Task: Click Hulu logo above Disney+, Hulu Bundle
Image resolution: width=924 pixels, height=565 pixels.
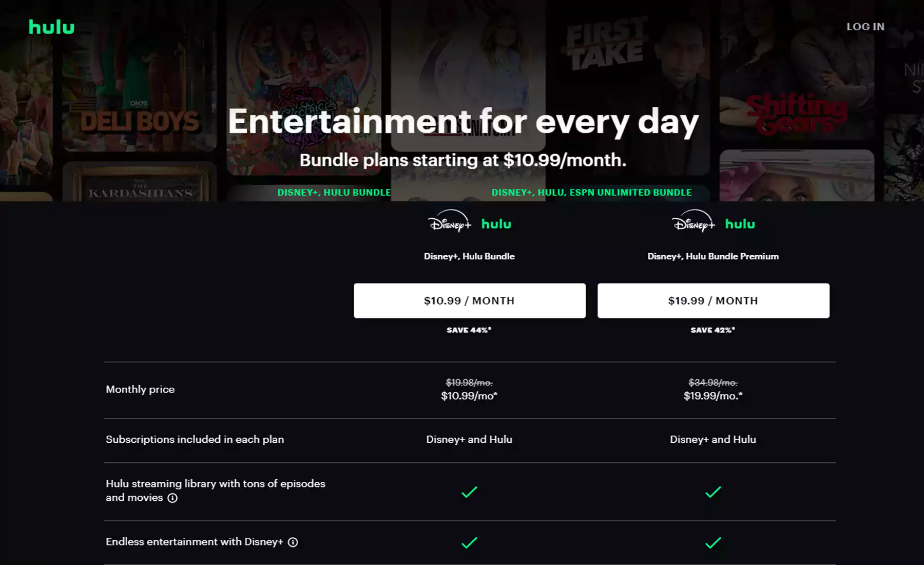Action: pos(496,224)
